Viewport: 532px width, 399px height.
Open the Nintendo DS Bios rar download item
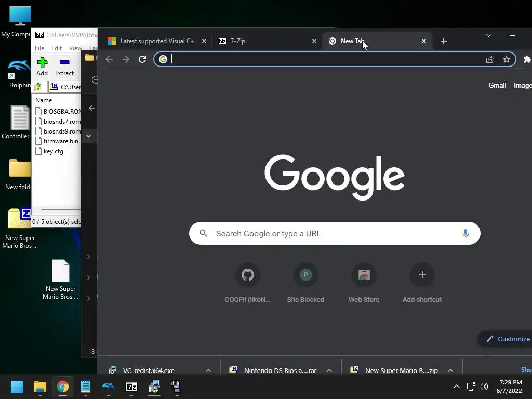click(x=280, y=370)
